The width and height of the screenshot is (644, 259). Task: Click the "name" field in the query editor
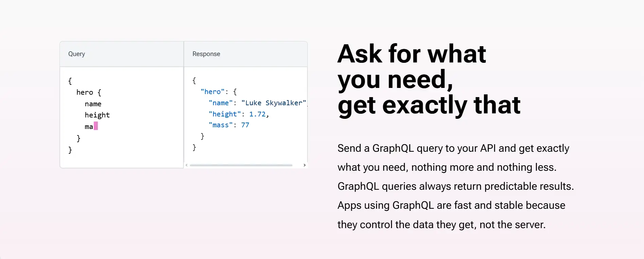[93, 104]
